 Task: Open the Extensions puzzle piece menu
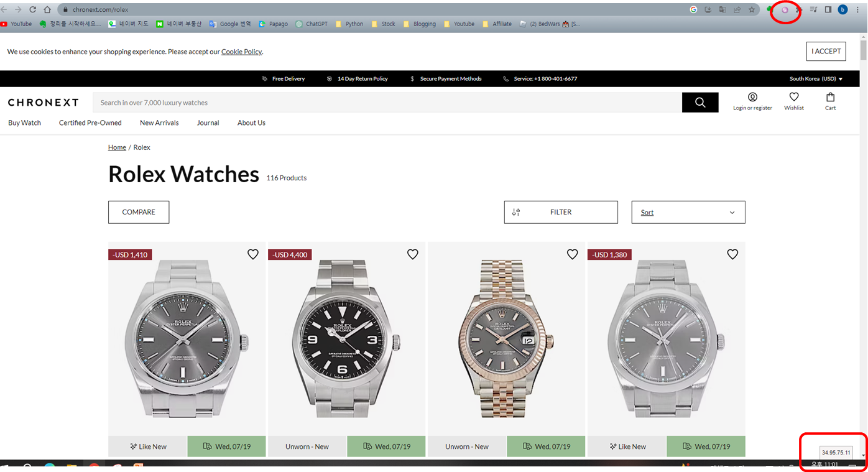[799, 10]
